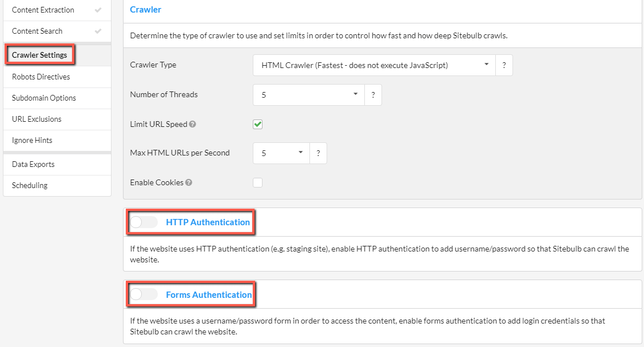Click the Number of Threads label

(x=164, y=94)
